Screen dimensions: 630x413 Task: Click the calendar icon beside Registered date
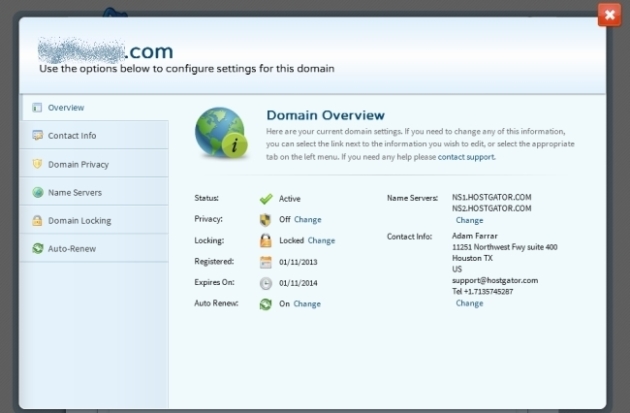266,262
